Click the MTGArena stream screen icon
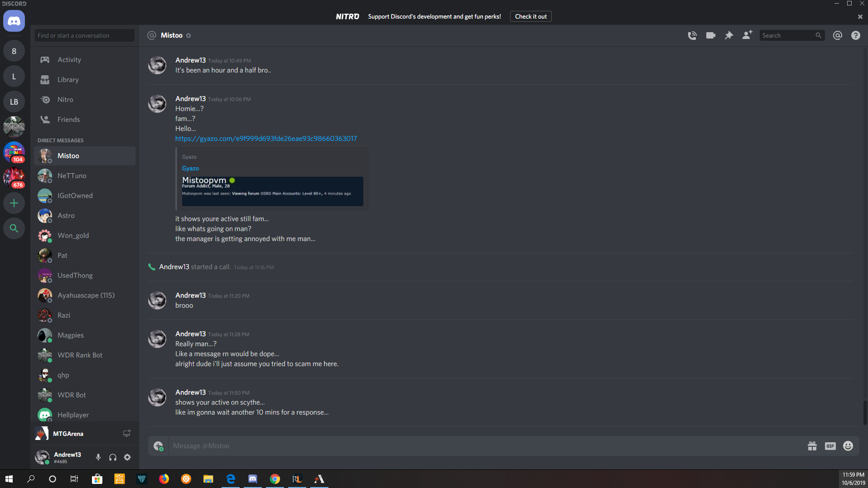Screen dimensions: 868x488 point(127,434)
